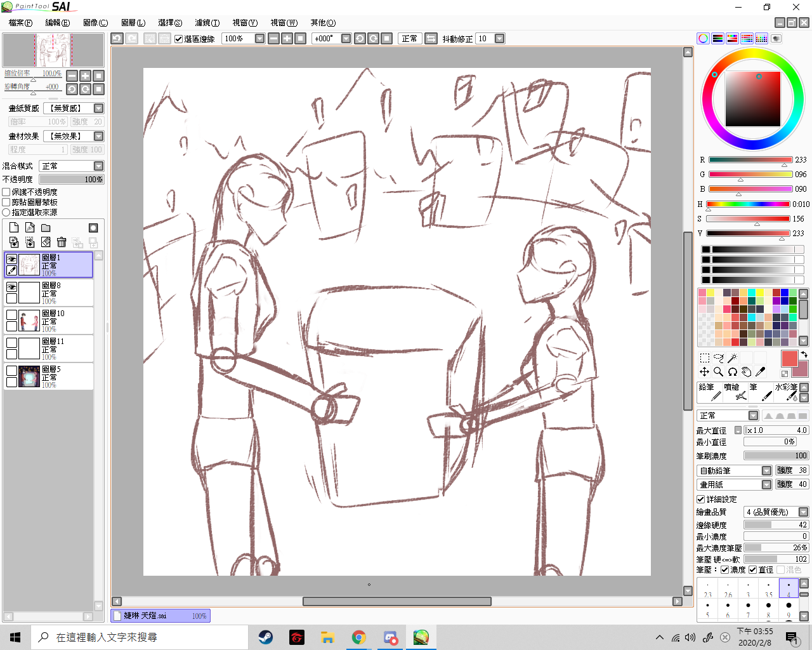Click the undo arrow in toolbar

point(117,39)
